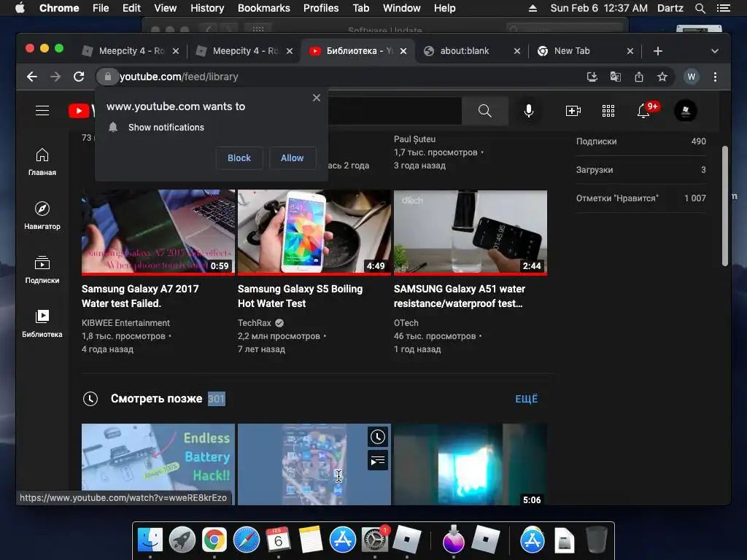Click the share page icon
This screenshot has height=560, width=747.
639,77
